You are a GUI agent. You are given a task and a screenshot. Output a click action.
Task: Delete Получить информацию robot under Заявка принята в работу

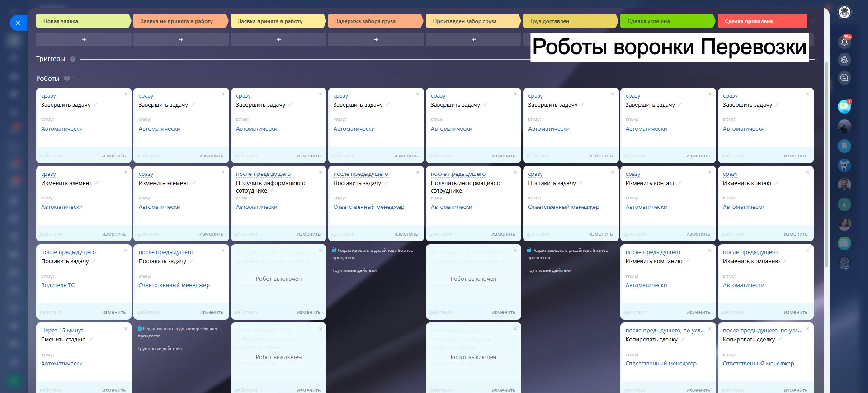pos(321,172)
